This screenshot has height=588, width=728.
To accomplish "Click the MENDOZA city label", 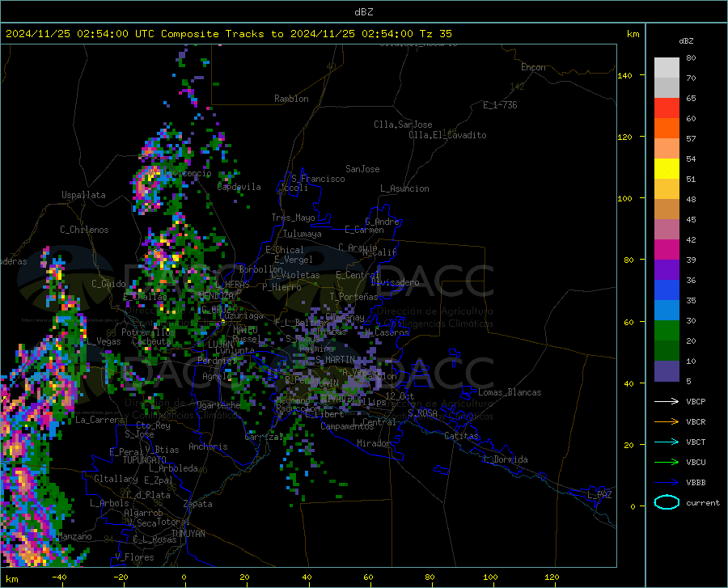I will pos(216,295).
